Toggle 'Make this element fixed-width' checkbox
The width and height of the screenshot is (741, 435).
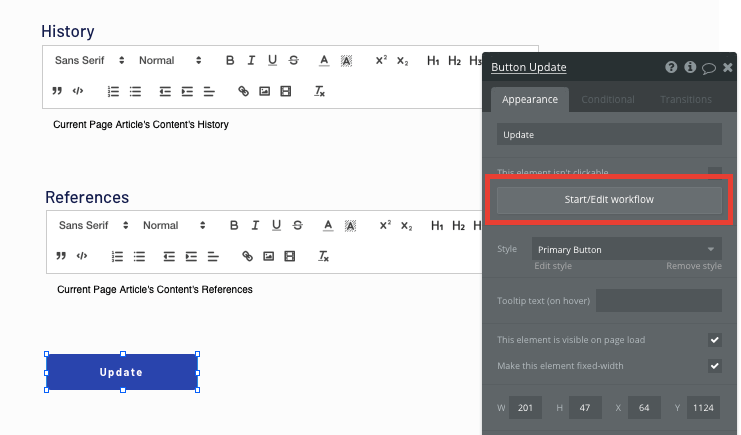(714, 366)
